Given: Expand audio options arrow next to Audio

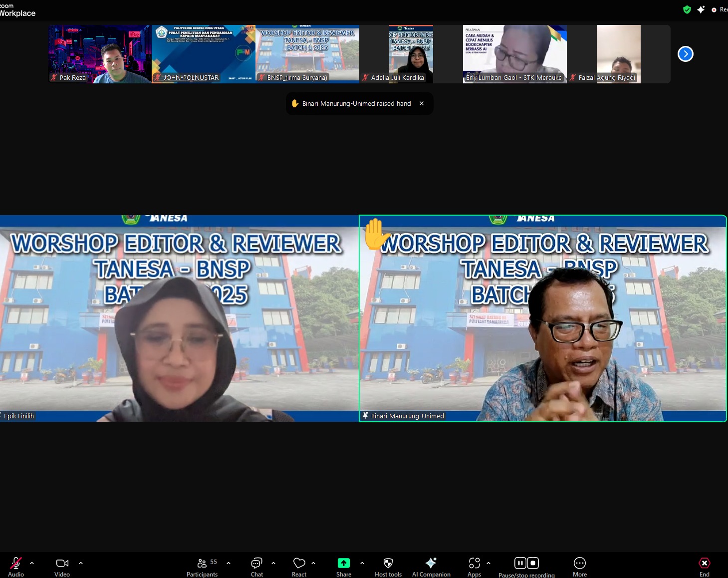Looking at the screenshot, I should (x=32, y=563).
